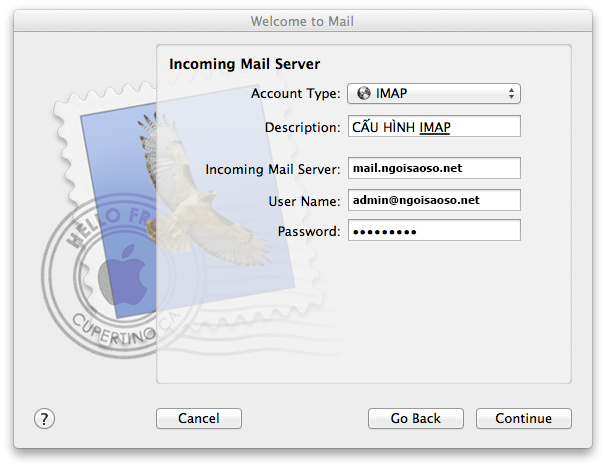Click the Continue button

coord(524,419)
